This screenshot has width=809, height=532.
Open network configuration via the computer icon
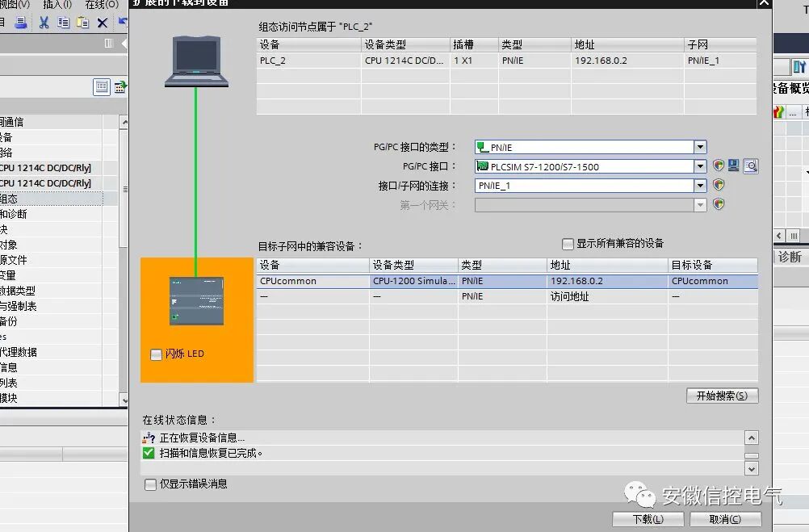click(733, 165)
